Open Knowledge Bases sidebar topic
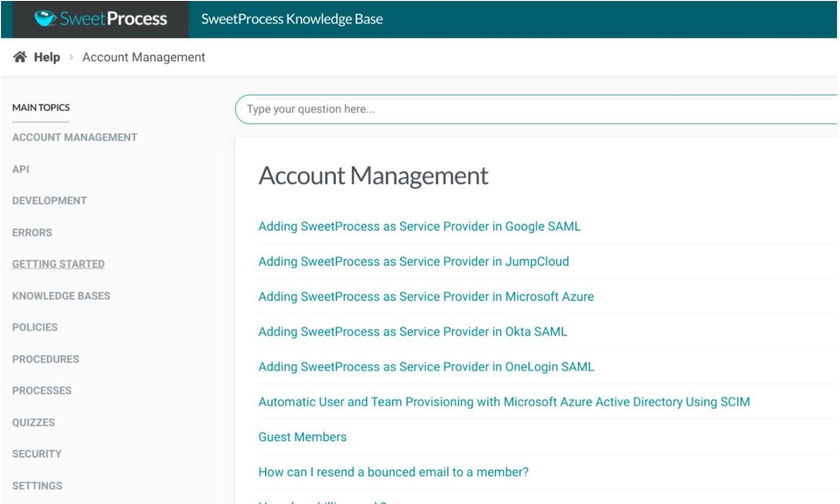 [x=61, y=296]
